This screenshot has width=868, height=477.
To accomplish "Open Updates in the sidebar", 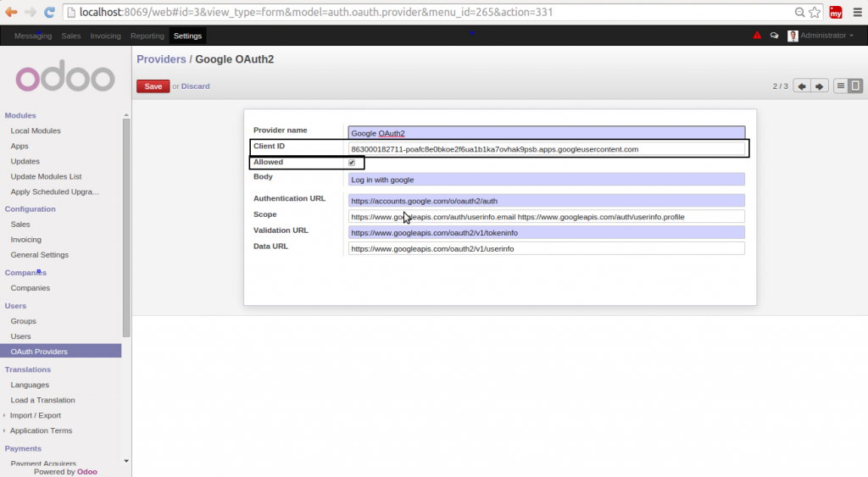I will tap(25, 161).
